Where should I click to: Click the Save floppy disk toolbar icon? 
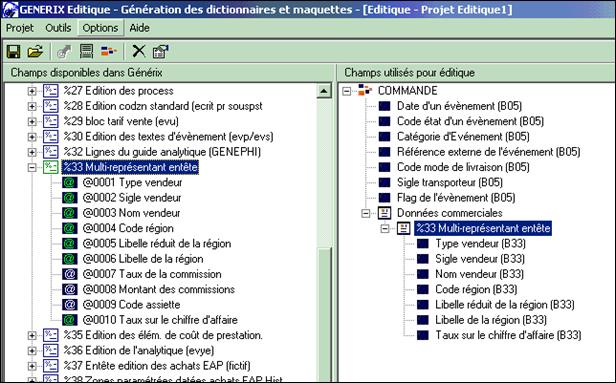[13, 51]
